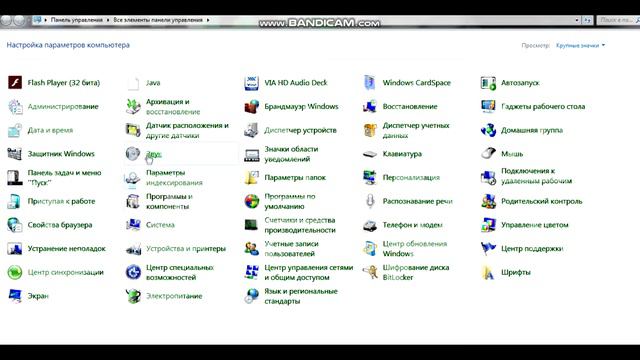Open the Администрирование icon
Image resolution: width=640 pixels, height=360 pixels.
tap(15, 107)
